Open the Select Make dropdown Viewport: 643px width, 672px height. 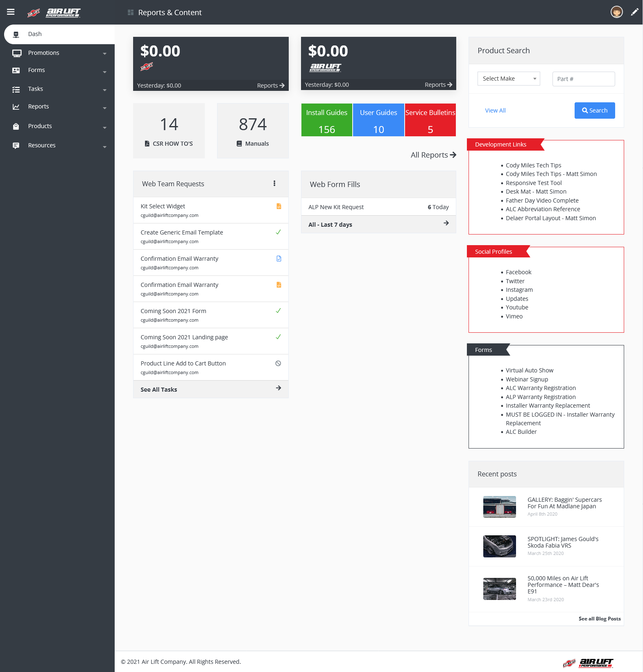[x=509, y=79]
